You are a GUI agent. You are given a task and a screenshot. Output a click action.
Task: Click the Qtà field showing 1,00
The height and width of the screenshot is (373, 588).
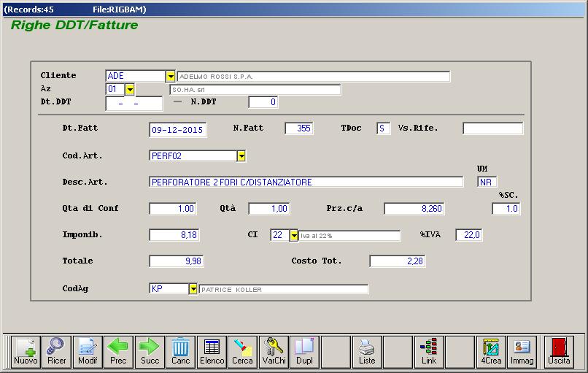coord(269,209)
